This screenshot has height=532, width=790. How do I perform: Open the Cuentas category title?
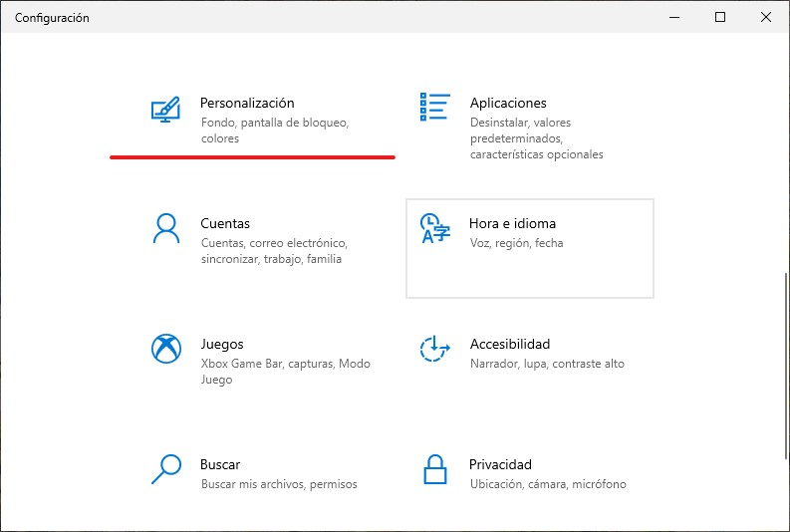(225, 223)
